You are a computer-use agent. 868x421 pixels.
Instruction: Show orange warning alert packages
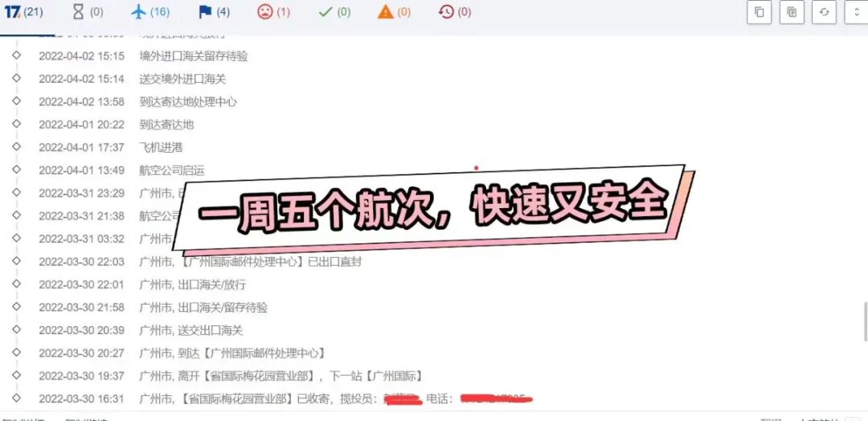pos(394,11)
